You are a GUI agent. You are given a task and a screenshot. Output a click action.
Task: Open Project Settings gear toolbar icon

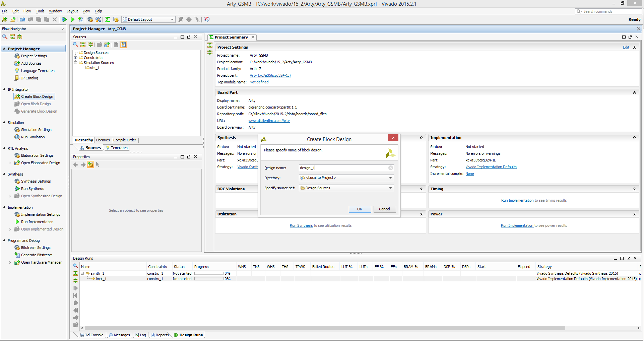coord(90,19)
